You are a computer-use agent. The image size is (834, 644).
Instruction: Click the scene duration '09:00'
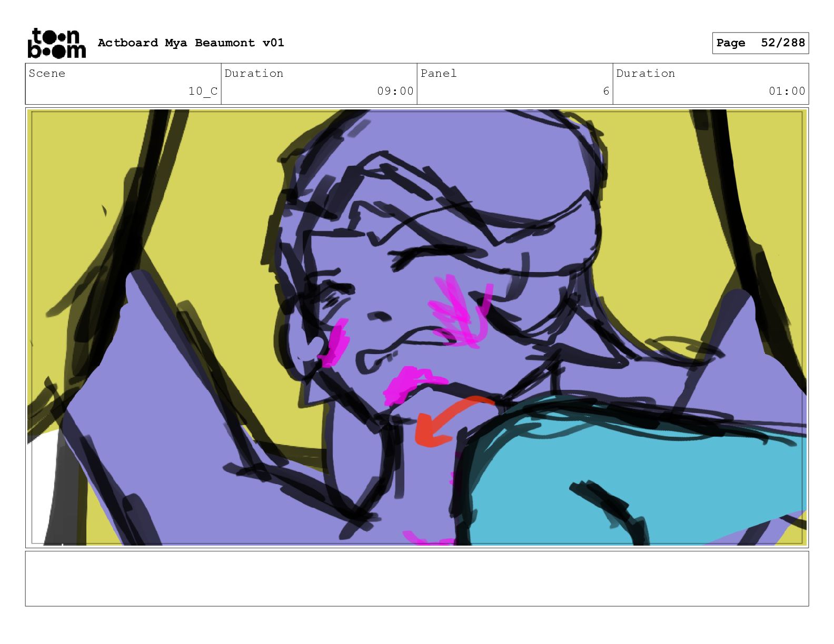coord(395,91)
